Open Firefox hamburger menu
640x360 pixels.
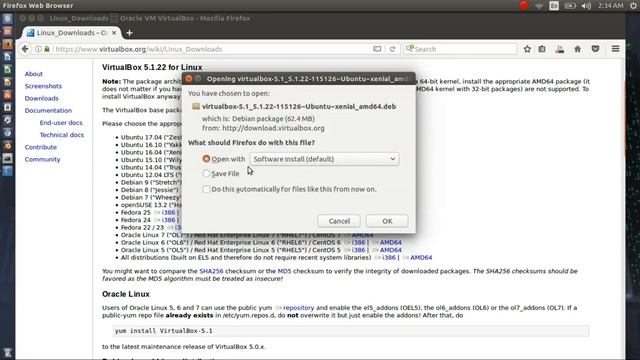pyautogui.click(x=616, y=49)
